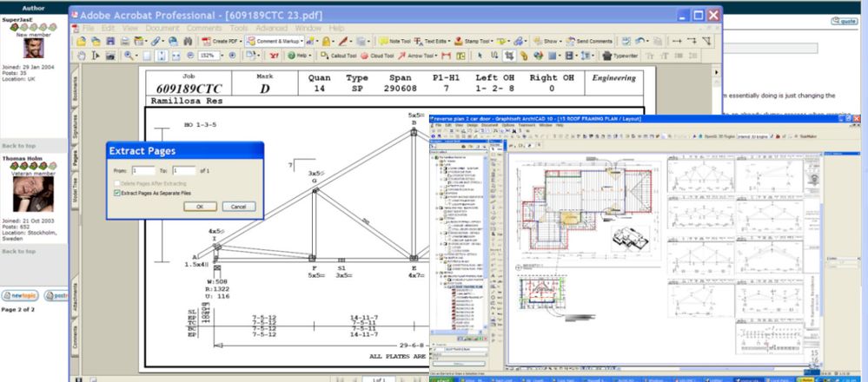Click the red Yahoo toolbar icon
This screenshot has height=382, width=868.
click(274, 56)
